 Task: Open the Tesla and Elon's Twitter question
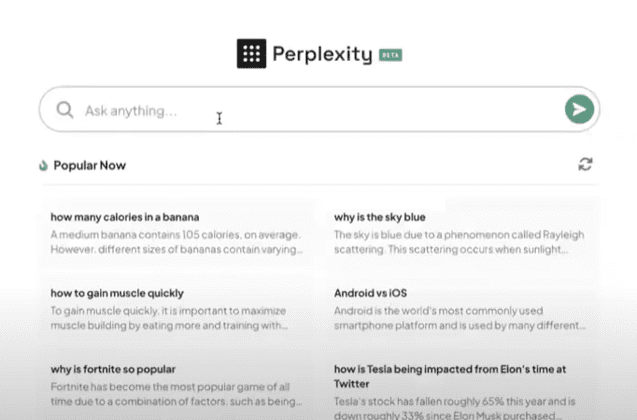450,377
